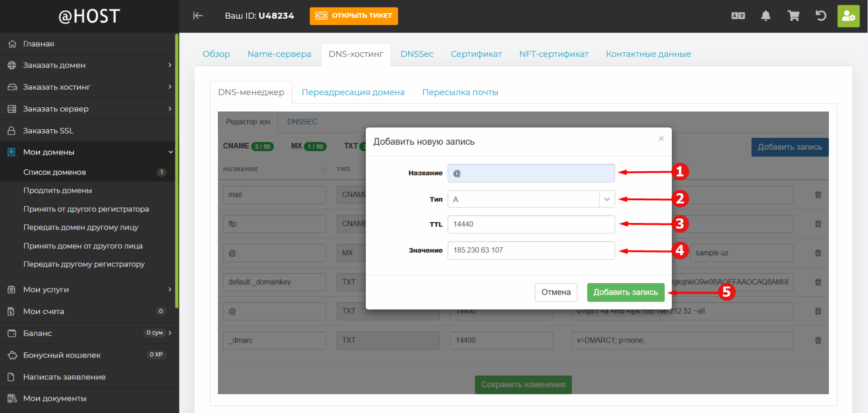Open the green user settings icon
This screenshot has height=413, width=868.
[x=848, y=16]
